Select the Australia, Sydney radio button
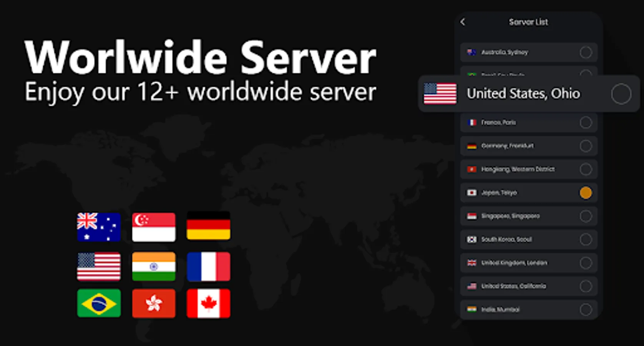Viewport: 644px width, 346px height. click(x=586, y=52)
